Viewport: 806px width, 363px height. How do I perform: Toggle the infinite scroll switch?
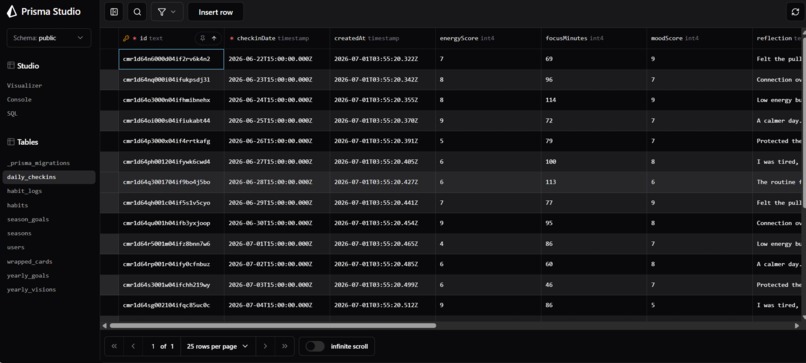(315, 347)
